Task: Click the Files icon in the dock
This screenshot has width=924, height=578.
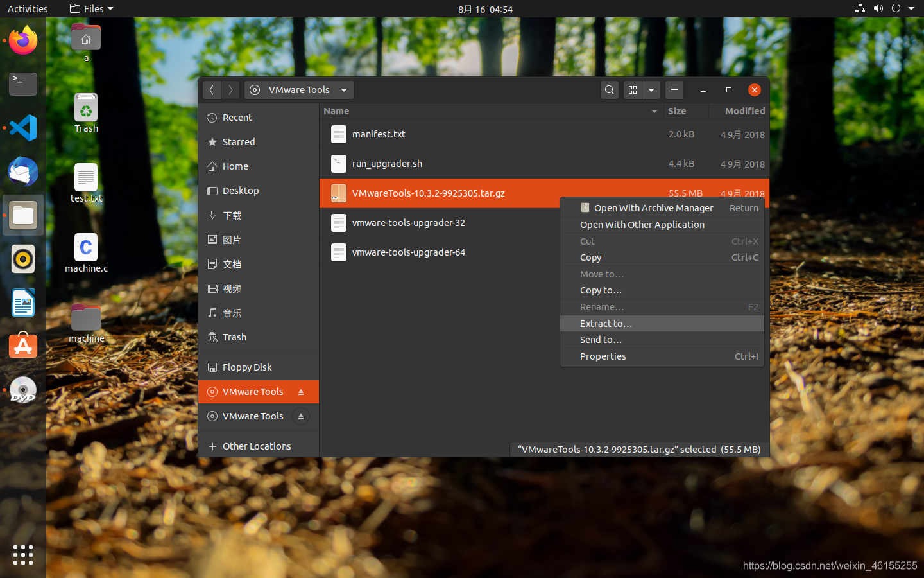Action: (x=23, y=215)
